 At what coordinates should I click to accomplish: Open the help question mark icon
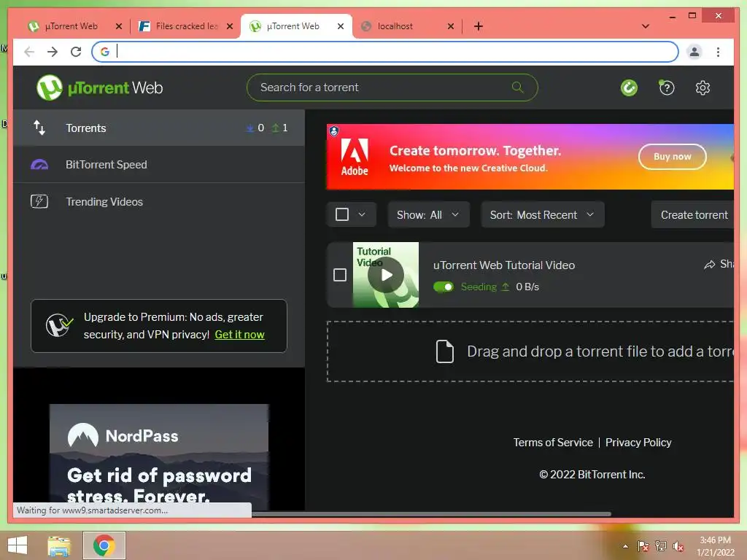667,87
